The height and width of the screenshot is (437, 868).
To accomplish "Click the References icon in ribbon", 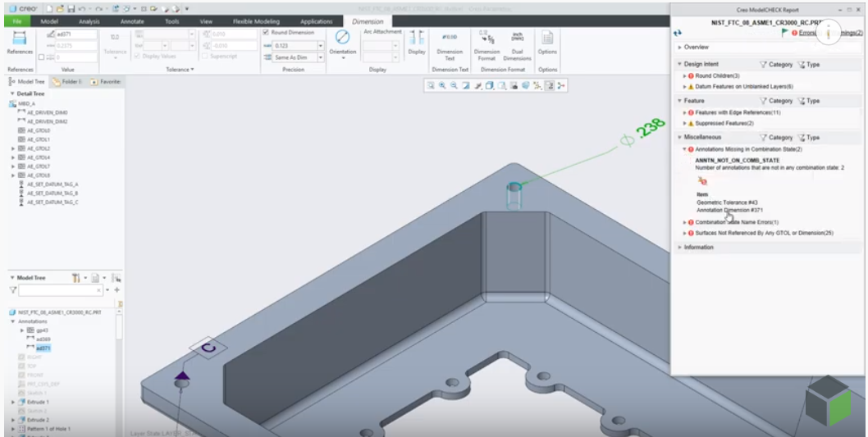I will 20,41.
